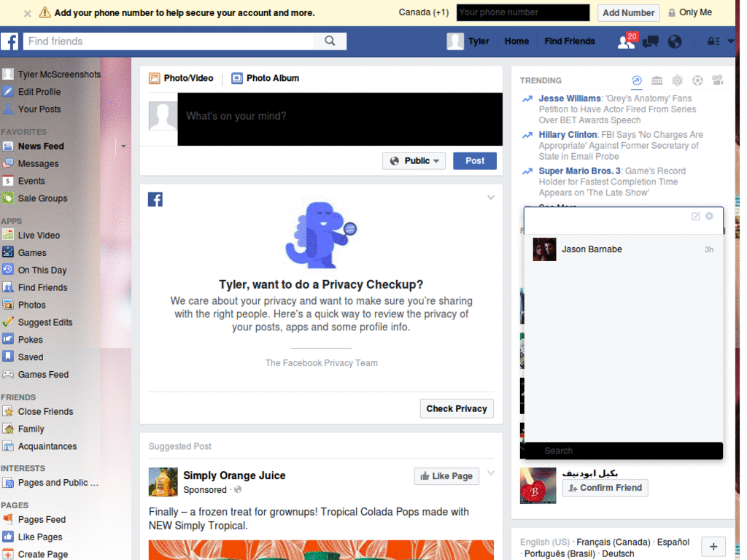
Task: Open Sale Groups in sidebar
Action: pyautogui.click(x=35, y=198)
